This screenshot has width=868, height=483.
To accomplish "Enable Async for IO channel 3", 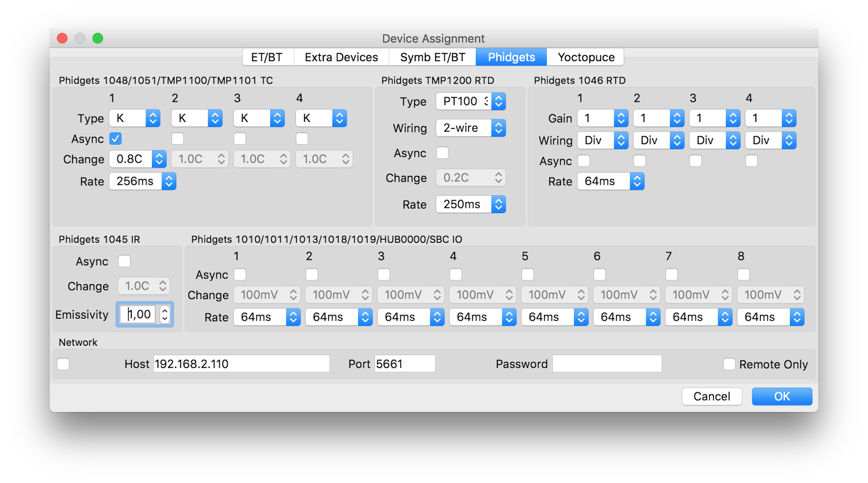I will [384, 274].
